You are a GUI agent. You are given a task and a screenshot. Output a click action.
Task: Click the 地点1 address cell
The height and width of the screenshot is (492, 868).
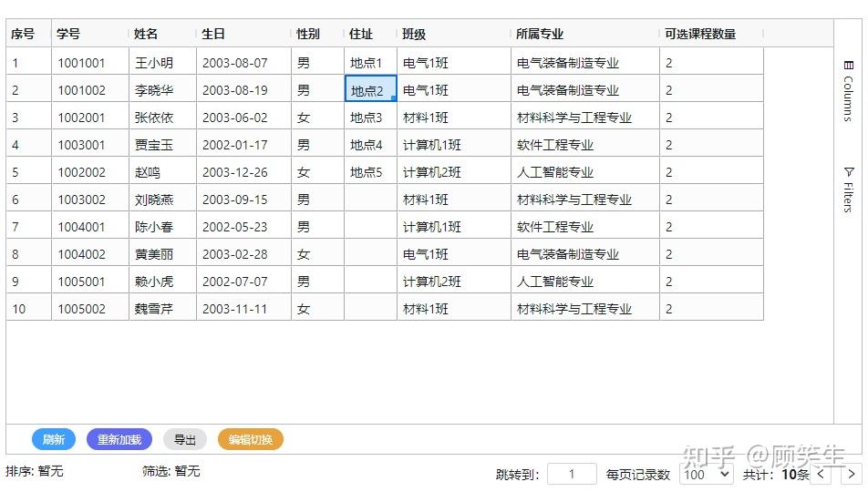point(370,62)
